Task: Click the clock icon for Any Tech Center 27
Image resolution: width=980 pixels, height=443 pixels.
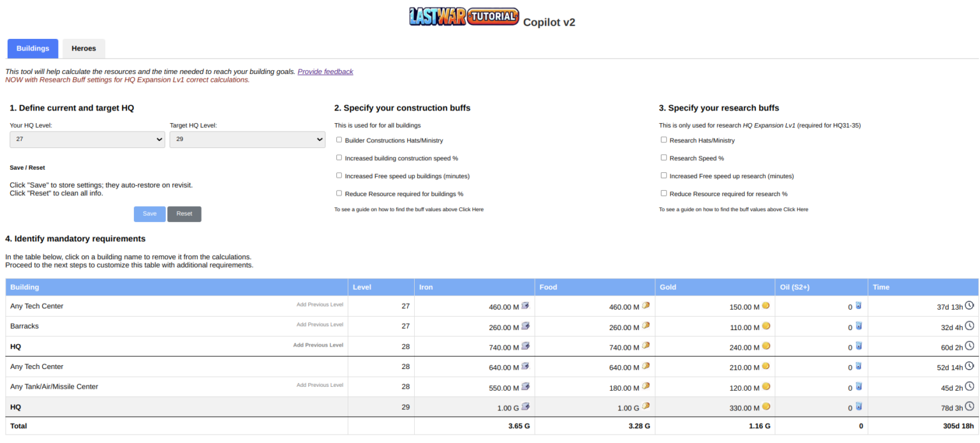Action: coord(970,306)
